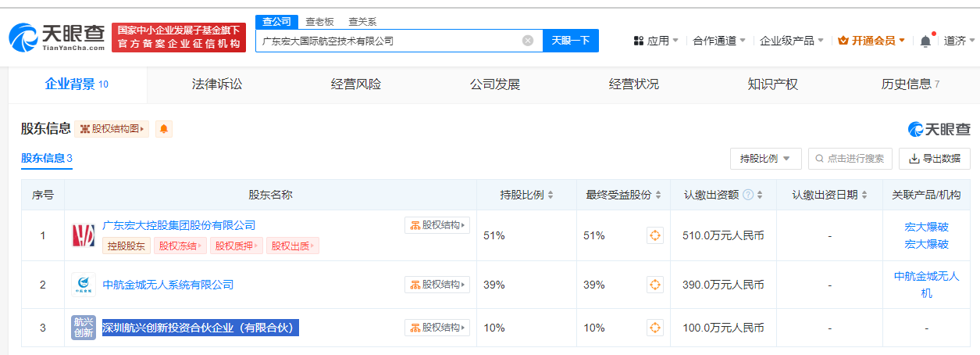Switch to the 法律诉讼 tab
Screen dimensions: 980x355
coord(217,84)
